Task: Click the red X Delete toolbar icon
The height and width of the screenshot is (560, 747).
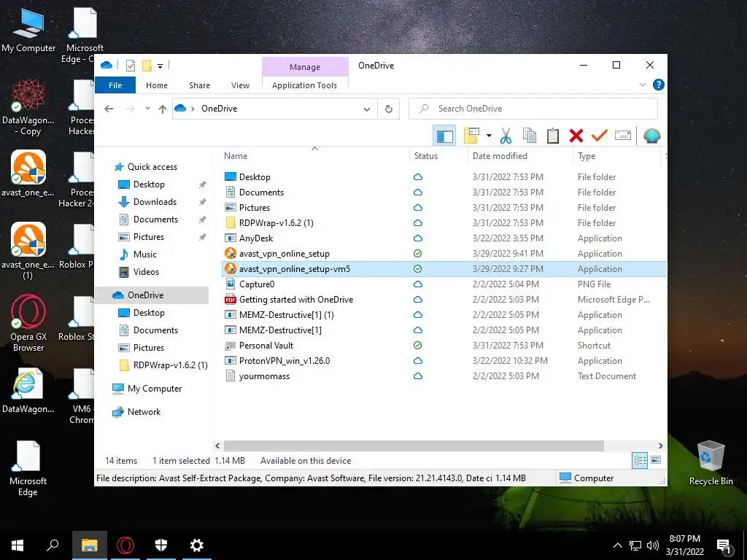Action: [x=576, y=136]
